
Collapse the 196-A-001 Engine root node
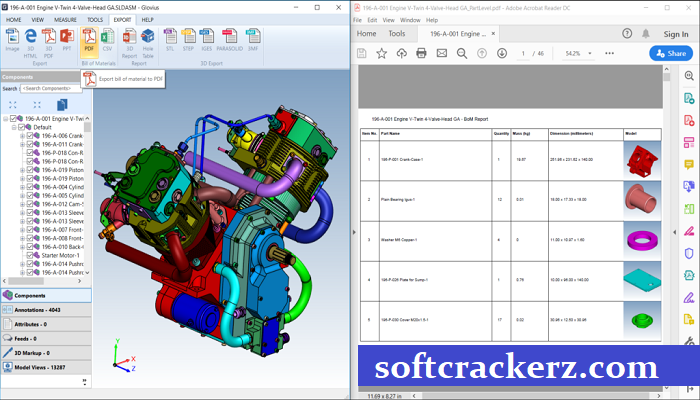tap(6, 118)
